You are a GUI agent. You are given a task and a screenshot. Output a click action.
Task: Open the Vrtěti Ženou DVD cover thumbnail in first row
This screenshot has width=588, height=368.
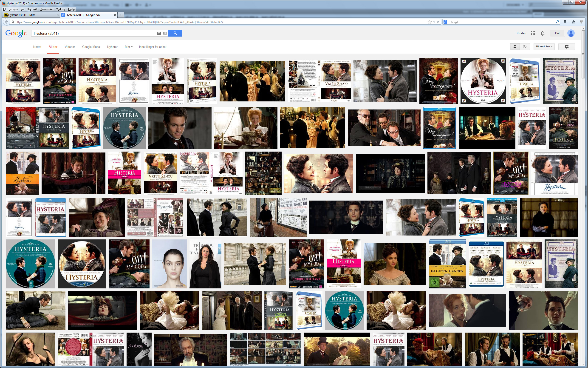click(319, 81)
